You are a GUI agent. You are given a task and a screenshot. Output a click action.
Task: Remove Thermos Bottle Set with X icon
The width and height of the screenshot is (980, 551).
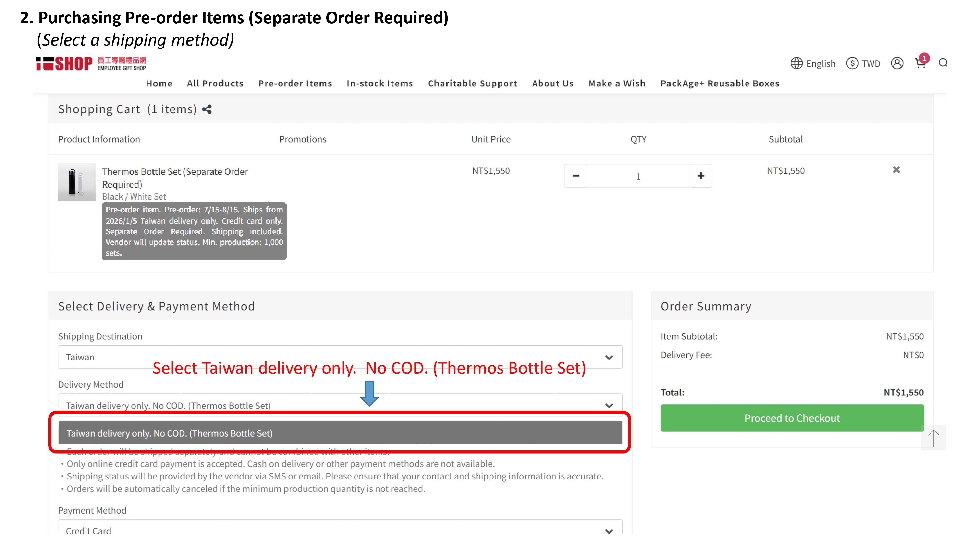click(x=896, y=170)
